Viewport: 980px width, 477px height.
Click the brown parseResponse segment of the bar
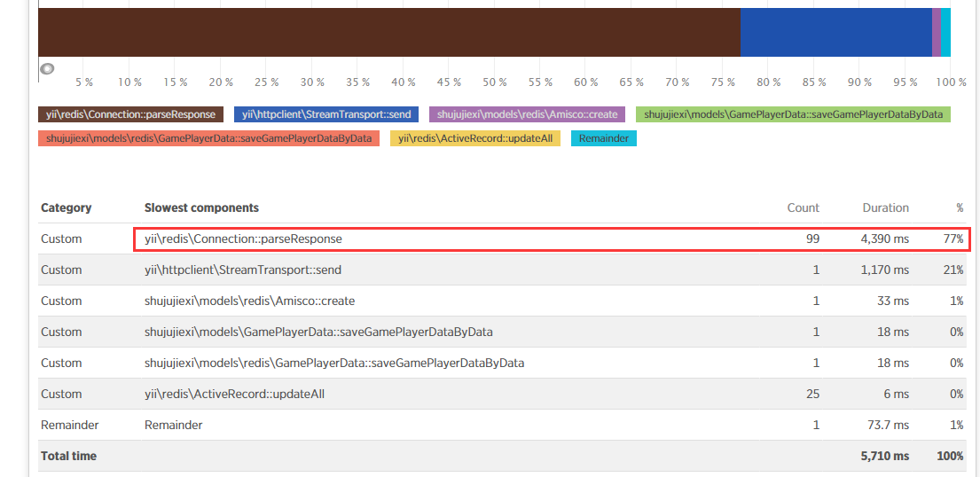tap(388, 32)
